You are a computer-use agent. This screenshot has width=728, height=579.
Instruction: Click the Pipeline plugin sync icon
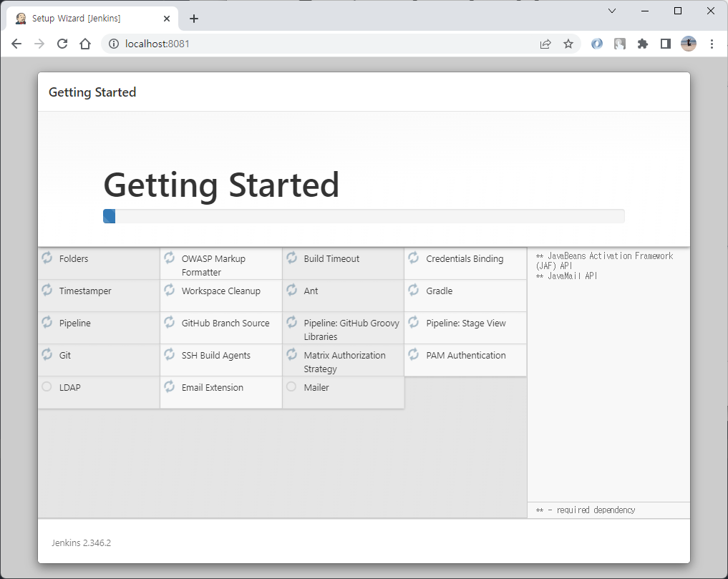(x=47, y=322)
